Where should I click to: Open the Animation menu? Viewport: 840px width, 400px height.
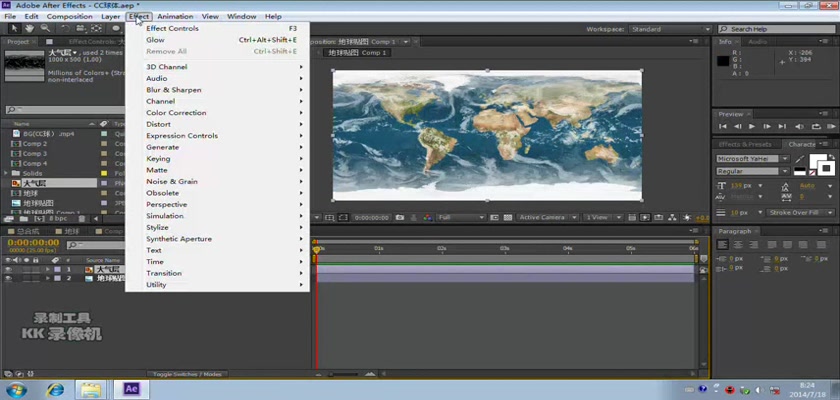click(175, 17)
